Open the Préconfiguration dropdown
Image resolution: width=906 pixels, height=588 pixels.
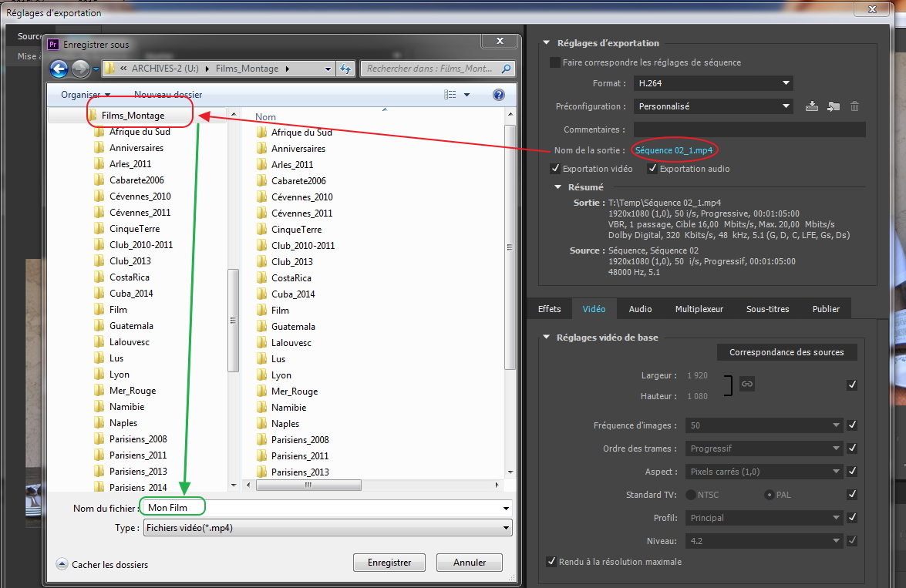click(713, 106)
